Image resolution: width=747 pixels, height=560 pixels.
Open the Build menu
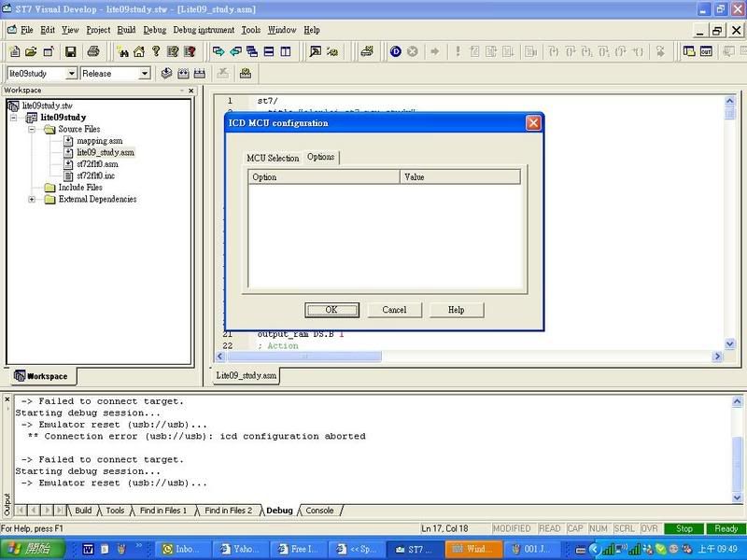126,30
